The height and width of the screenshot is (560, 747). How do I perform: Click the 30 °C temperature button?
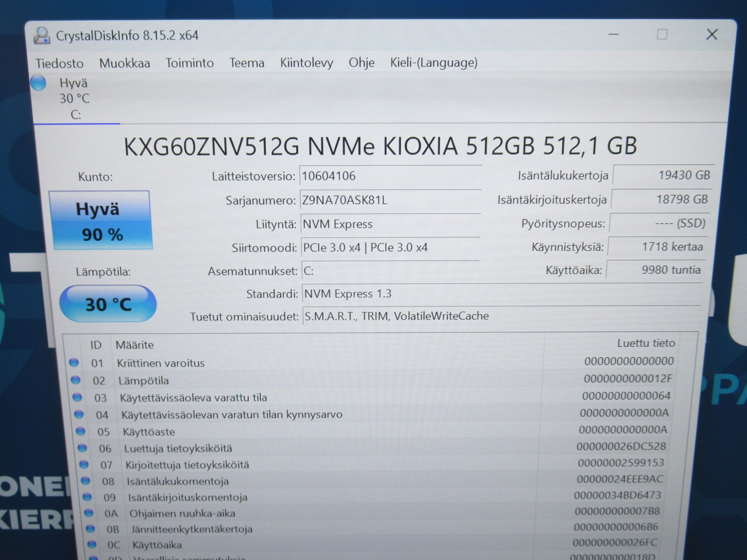click(108, 304)
